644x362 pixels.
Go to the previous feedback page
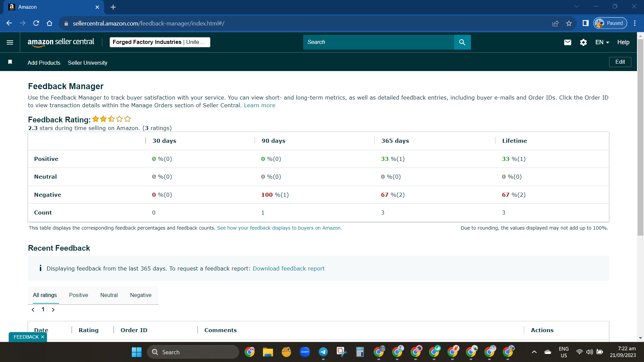(33, 310)
